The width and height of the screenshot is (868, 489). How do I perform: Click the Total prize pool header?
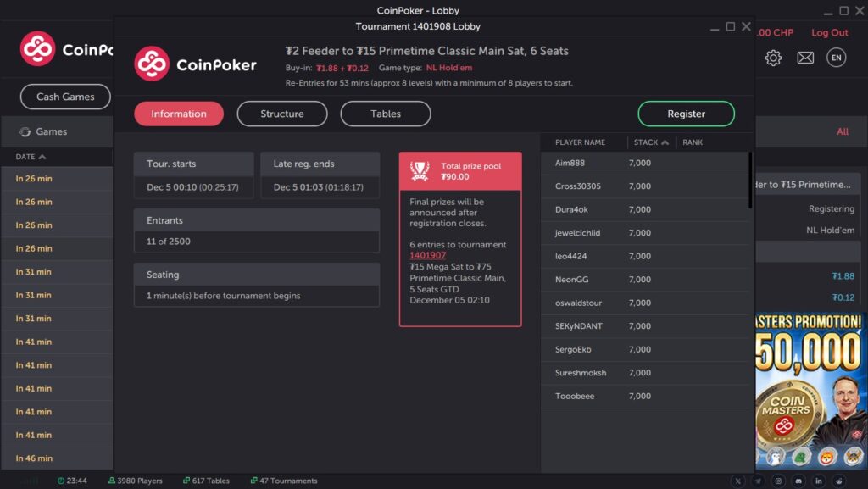[460, 171]
